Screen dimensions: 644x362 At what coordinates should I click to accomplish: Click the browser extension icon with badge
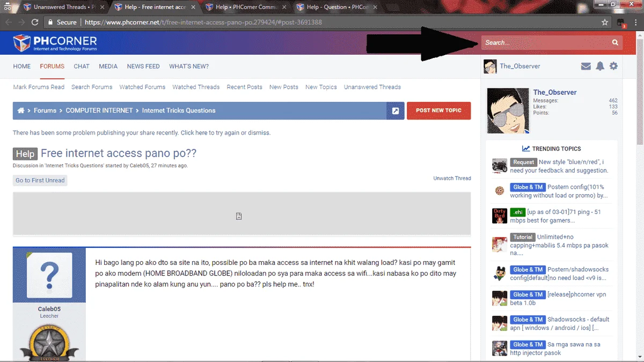tap(621, 23)
